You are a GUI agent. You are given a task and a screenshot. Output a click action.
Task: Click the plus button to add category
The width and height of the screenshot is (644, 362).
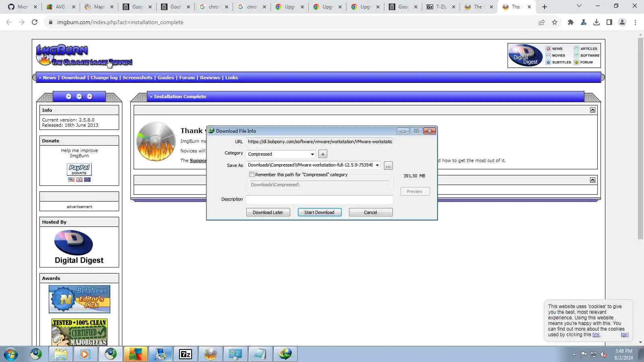323,154
